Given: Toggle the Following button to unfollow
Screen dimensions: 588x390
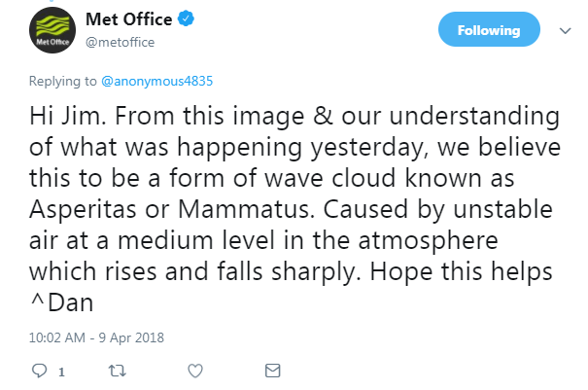Looking at the screenshot, I should coord(489,29).
